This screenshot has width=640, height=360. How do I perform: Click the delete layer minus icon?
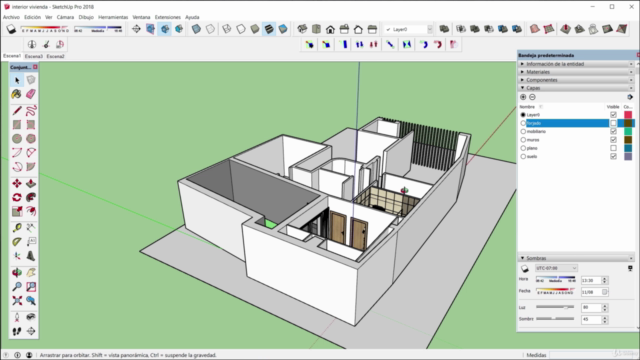click(x=532, y=97)
